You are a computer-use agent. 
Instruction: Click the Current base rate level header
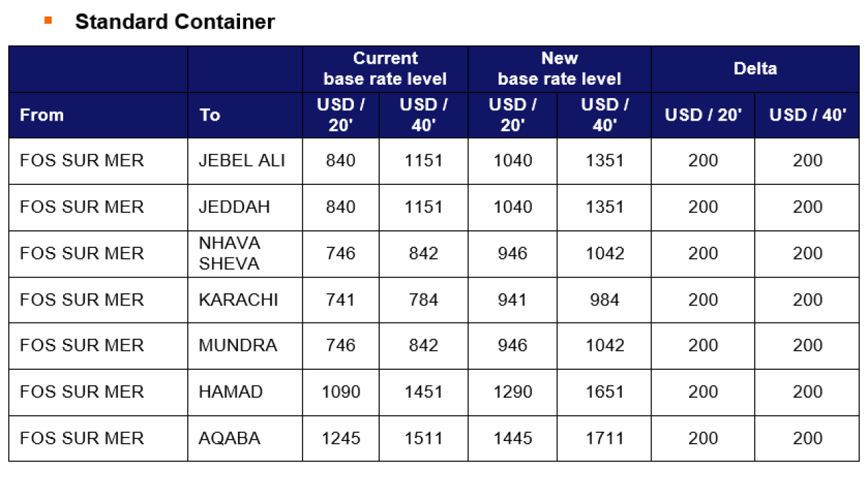pyautogui.click(x=385, y=69)
